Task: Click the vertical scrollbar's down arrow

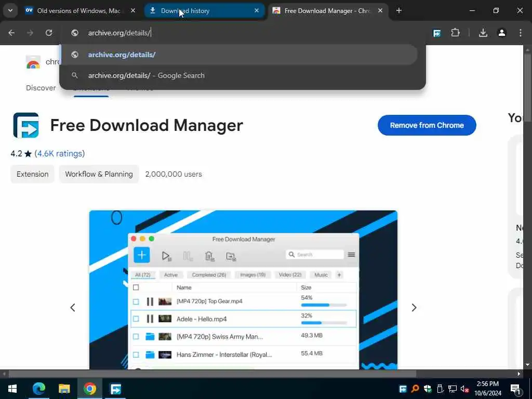Action: coord(528,365)
